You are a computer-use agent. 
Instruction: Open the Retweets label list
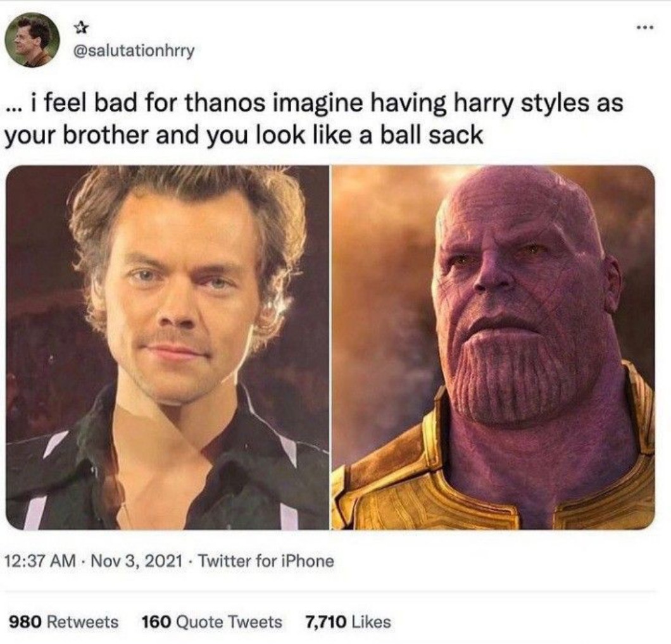pyautogui.click(x=83, y=622)
